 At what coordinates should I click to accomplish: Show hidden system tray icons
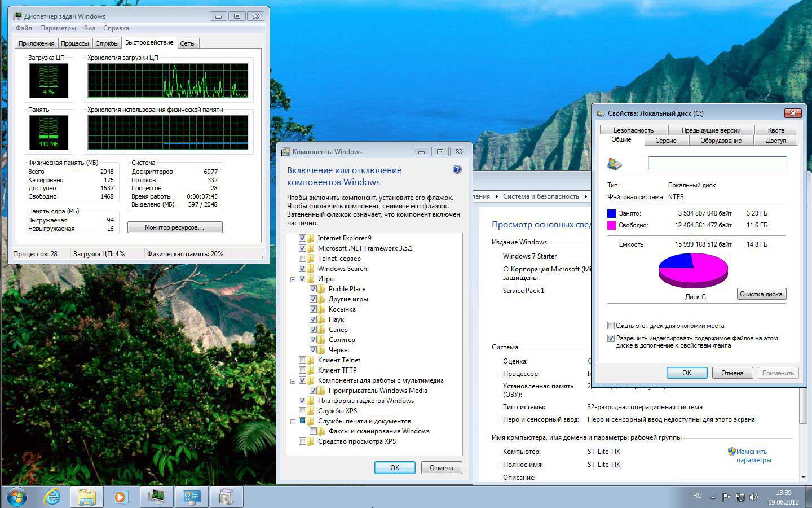tap(713, 497)
